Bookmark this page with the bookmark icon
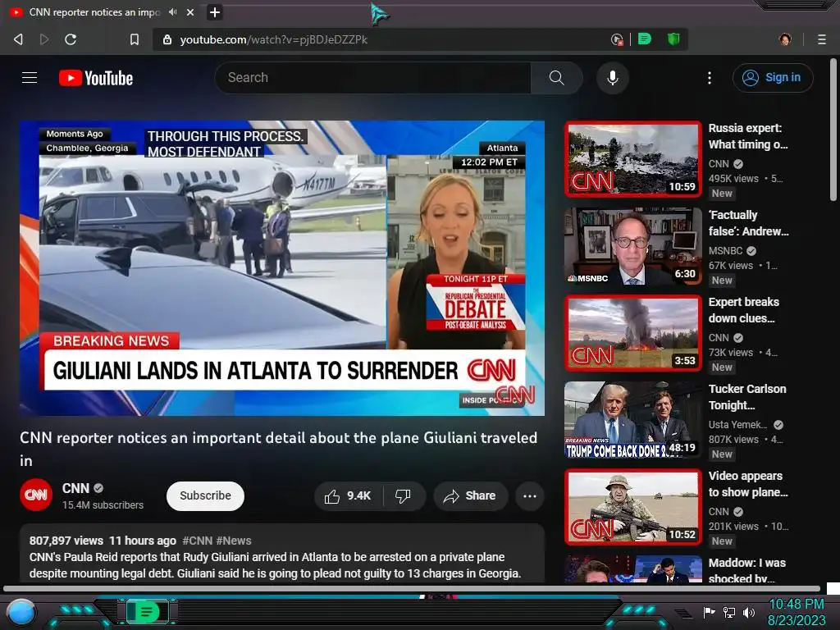840x630 pixels. coord(135,39)
